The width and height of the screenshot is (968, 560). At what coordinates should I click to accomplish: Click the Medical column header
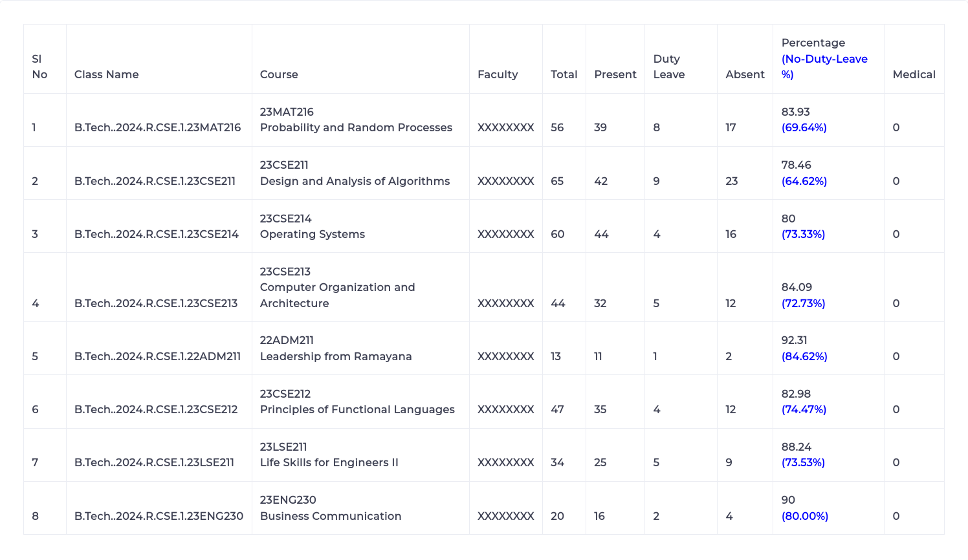point(914,74)
